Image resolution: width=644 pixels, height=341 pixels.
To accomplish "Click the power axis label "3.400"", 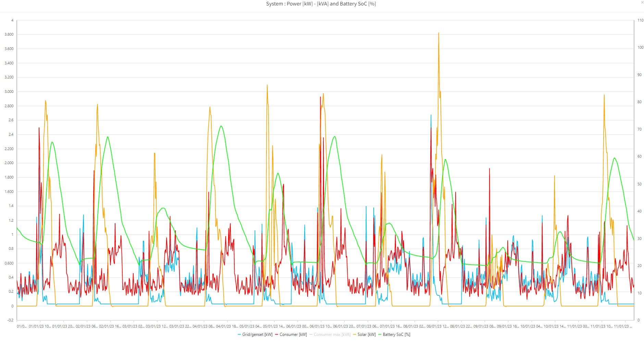I will 9,63.
